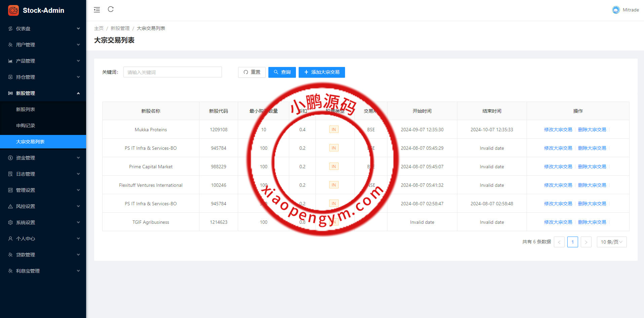Expand the 资金管理 menu

pos(43,158)
